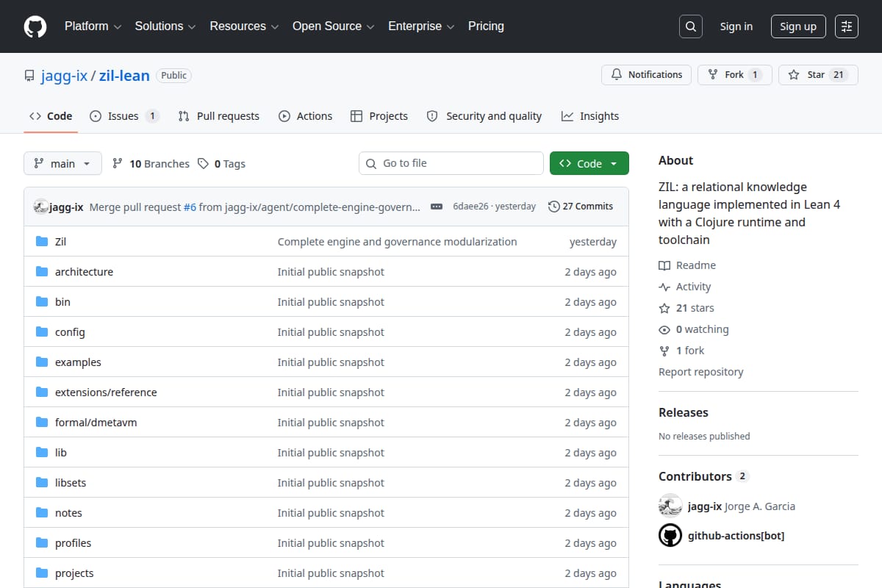882x588 pixels.
Task: Open the Platform dropdown menu
Action: tap(93, 26)
